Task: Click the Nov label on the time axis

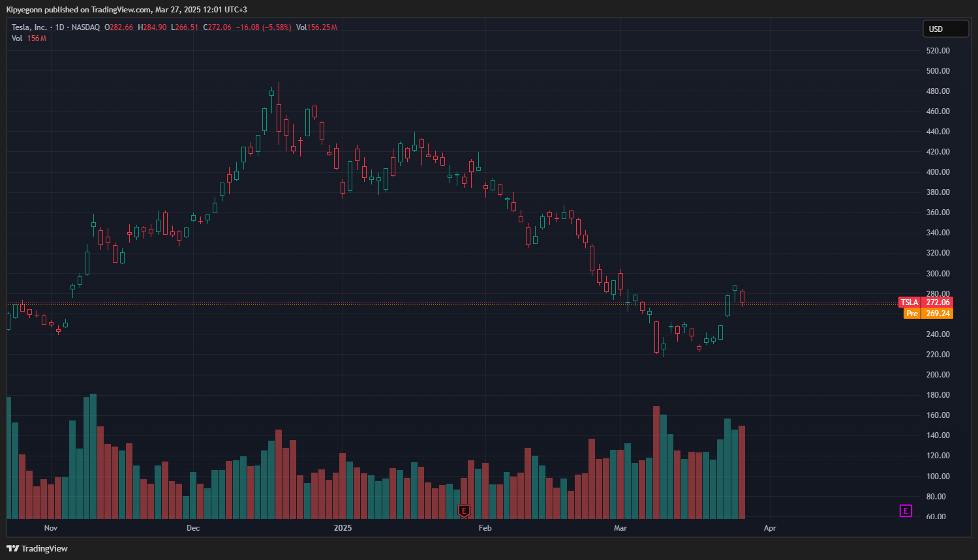Action: [51, 528]
